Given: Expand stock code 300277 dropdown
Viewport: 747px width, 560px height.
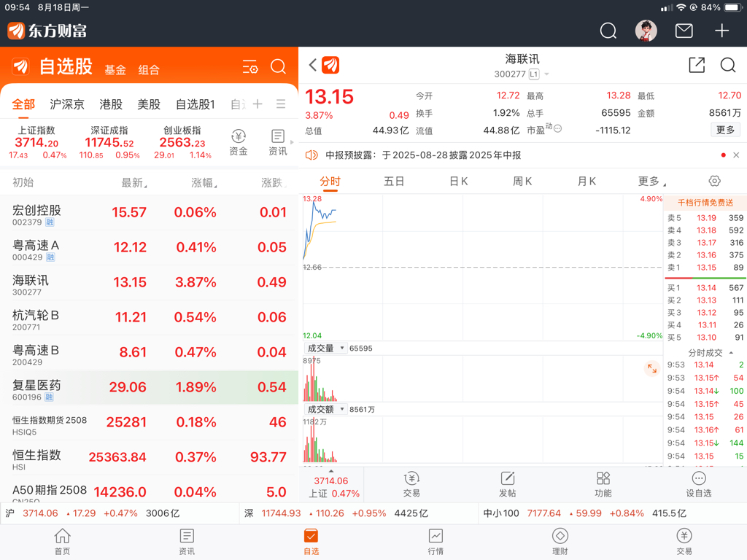Looking at the screenshot, I should click(x=546, y=74).
